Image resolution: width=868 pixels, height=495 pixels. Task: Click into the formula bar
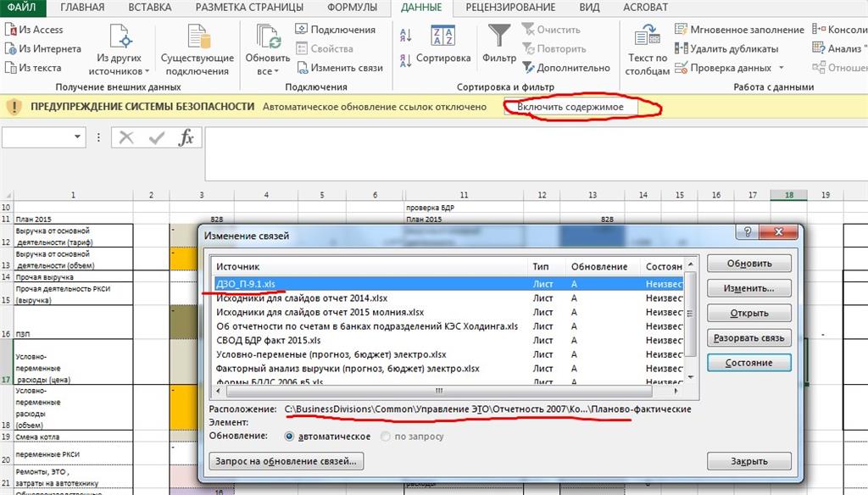click(536, 153)
